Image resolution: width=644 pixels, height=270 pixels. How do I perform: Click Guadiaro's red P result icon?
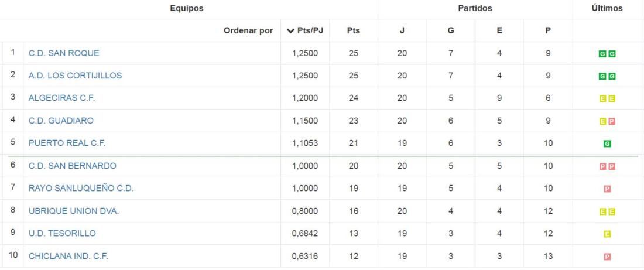[x=612, y=122]
